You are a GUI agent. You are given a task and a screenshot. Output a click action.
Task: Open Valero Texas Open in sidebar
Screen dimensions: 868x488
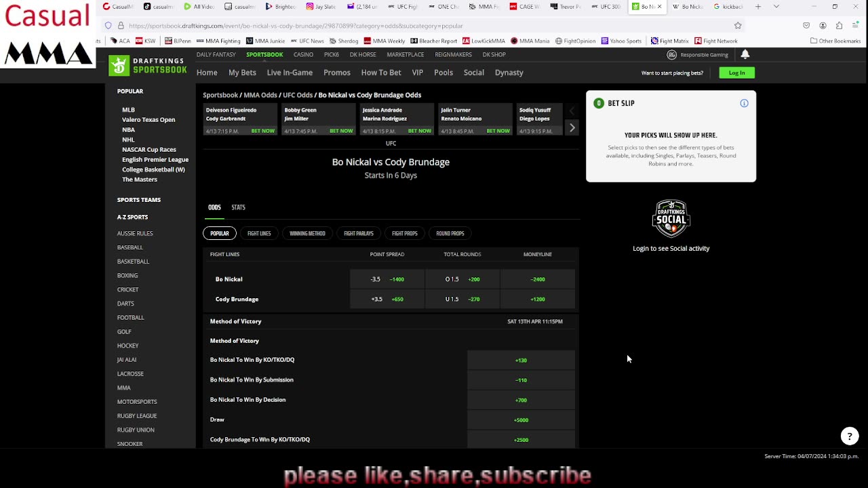pyautogui.click(x=149, y=120)
